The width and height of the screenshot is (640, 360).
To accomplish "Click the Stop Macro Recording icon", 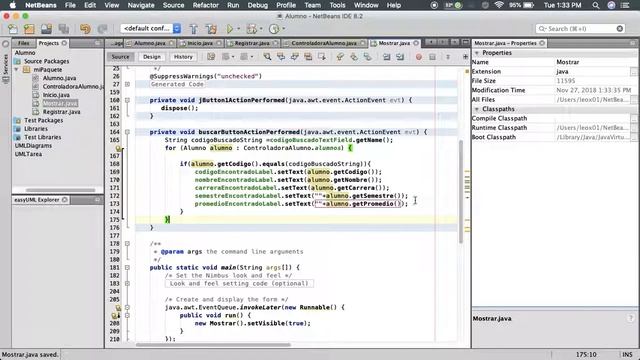I will [432, 57].
